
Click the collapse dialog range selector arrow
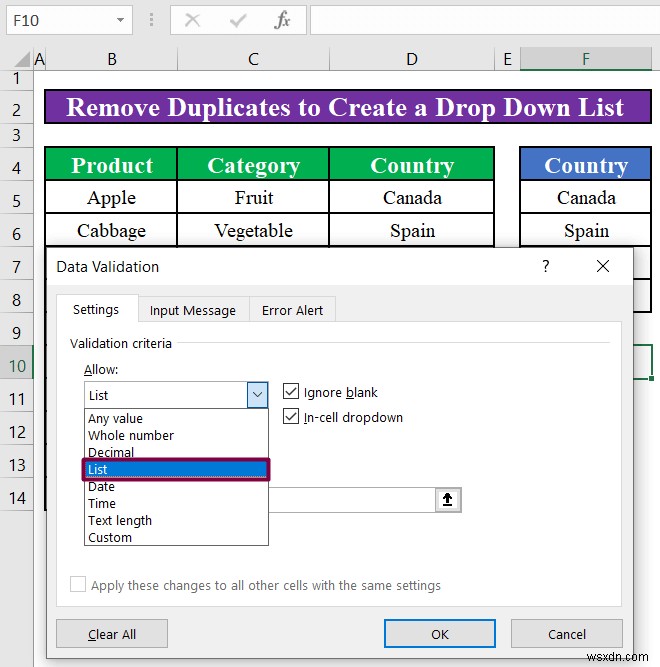tap(448, 499)
